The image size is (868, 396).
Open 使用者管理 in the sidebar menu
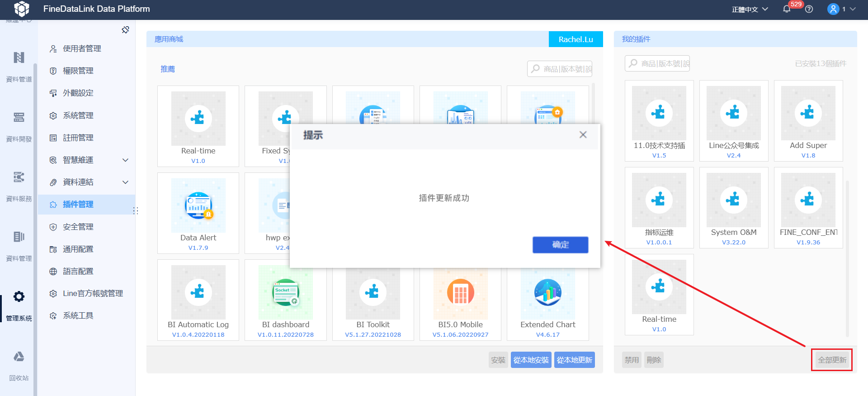(x=86, y=48)
